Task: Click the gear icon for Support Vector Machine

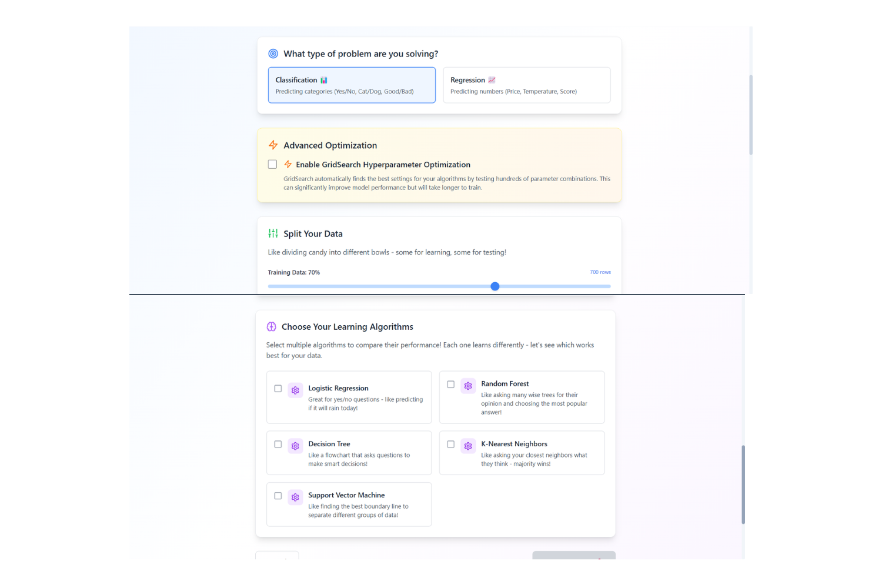Action: coord(295,497)
